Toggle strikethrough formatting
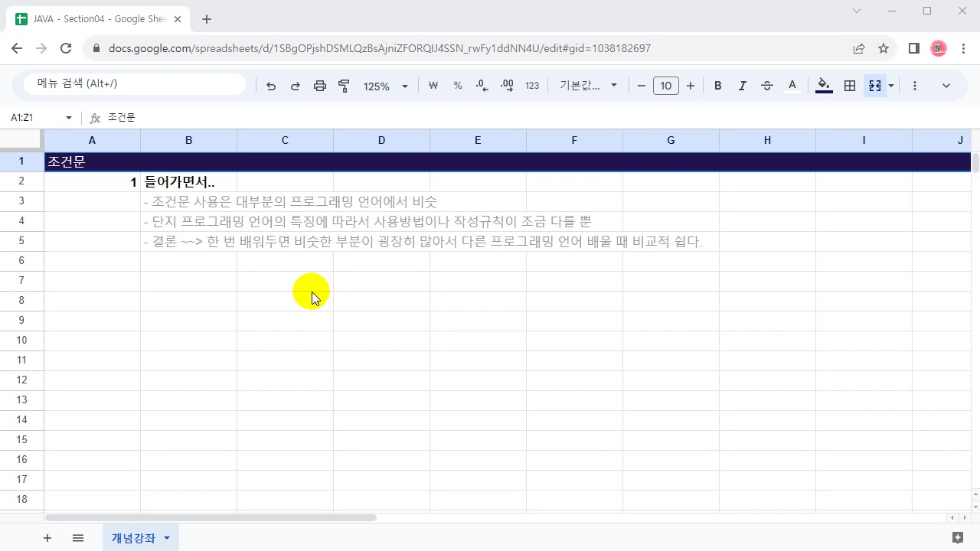The height and width of the screenshot is (551, 980). point(766,86)
